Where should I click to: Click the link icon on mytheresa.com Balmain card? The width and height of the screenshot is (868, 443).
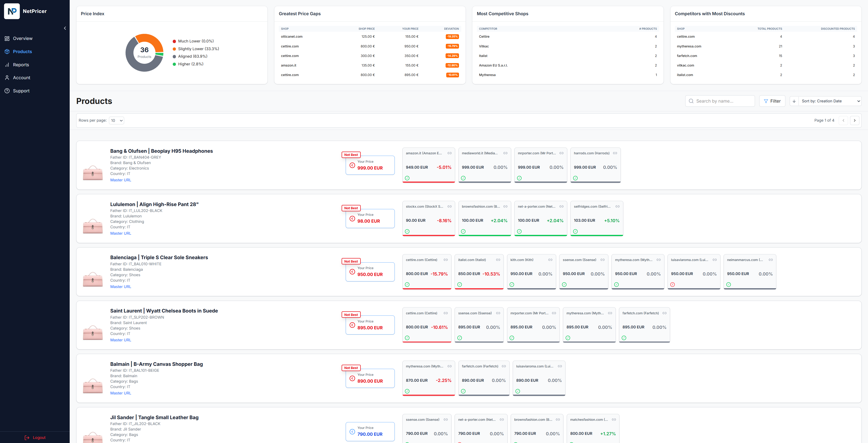[x=449, y=366]
